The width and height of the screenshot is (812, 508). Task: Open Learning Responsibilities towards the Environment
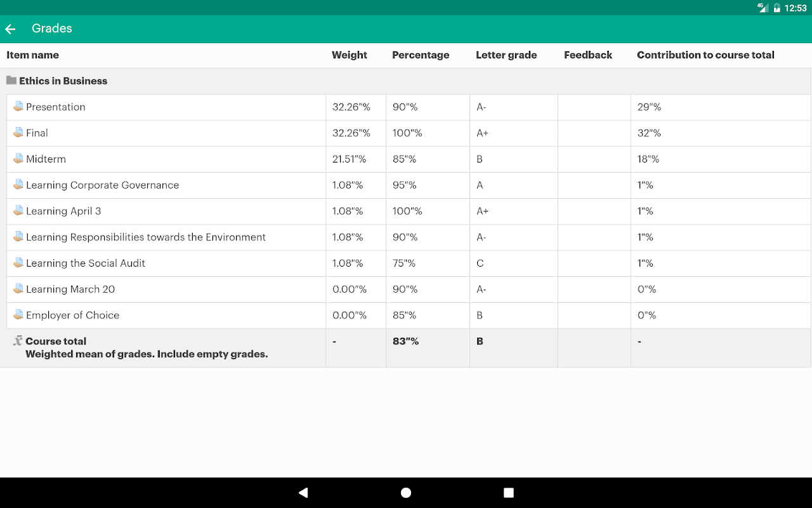click(146, 237)
